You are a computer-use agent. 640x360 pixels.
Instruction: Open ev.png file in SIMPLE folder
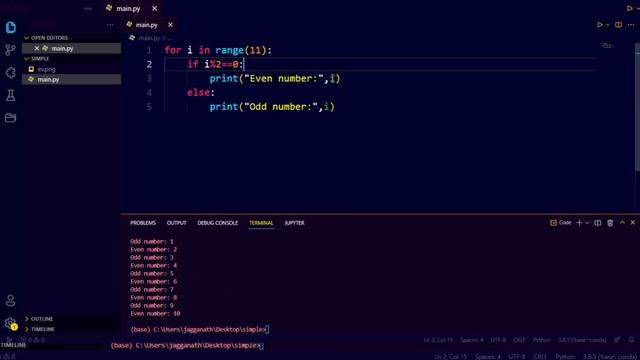[x=47, y=69]
